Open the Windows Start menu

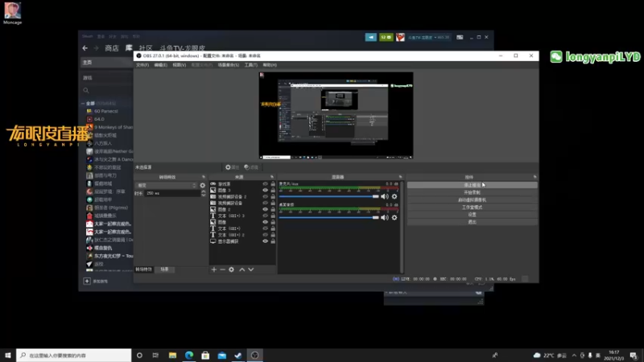[8, 355]
